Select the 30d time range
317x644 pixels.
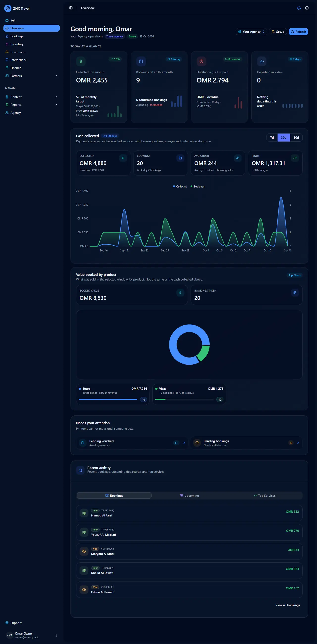284,137
